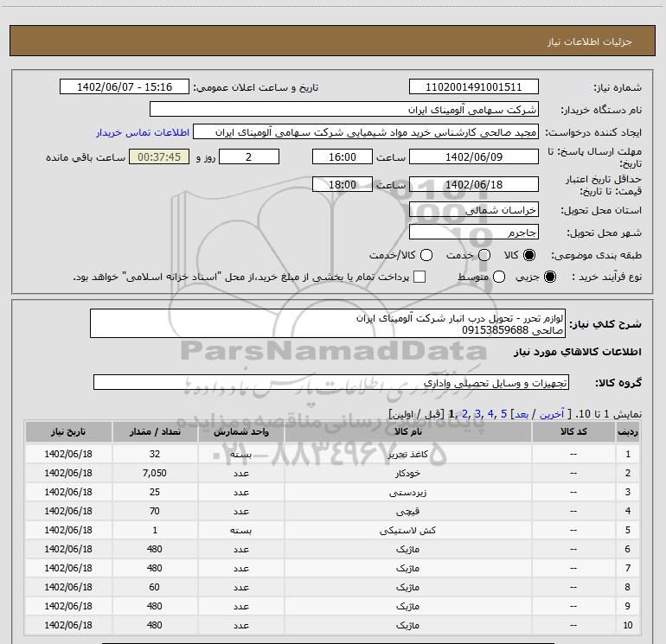
Task: Select item name زیردستی
Action: pyautogui.click(x=407, y=493)
